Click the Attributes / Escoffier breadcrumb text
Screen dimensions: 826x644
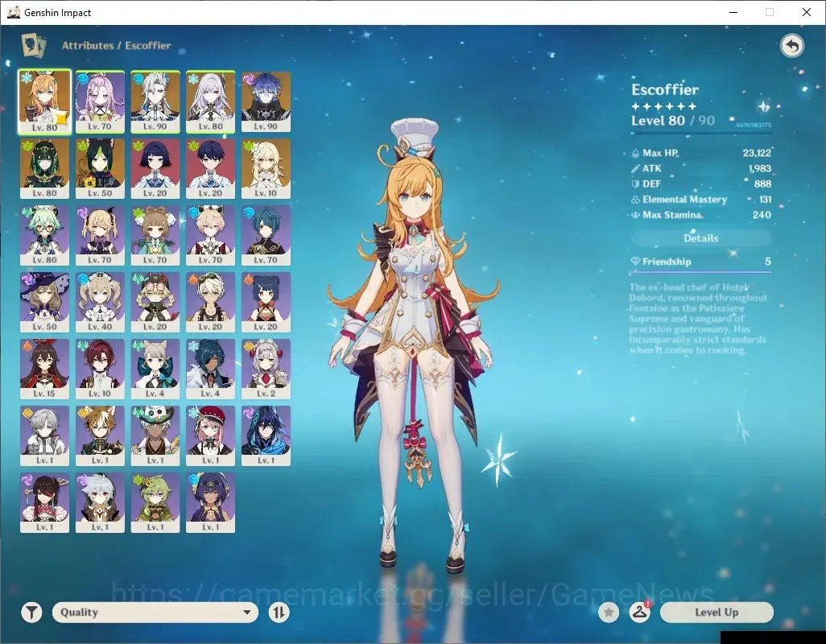(117, 46)
